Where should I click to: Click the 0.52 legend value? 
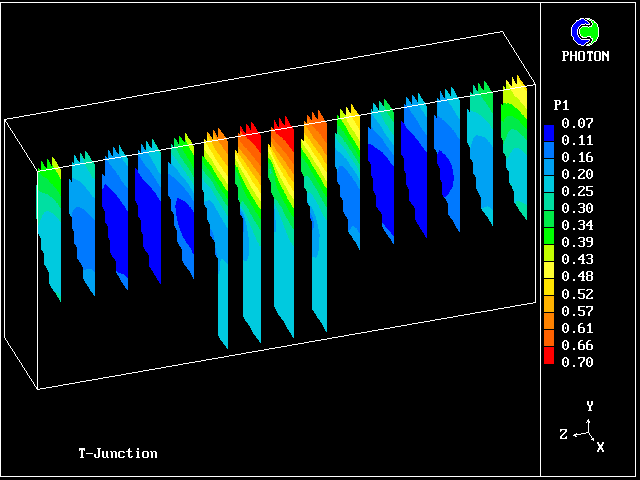click(x=577, y=294)
